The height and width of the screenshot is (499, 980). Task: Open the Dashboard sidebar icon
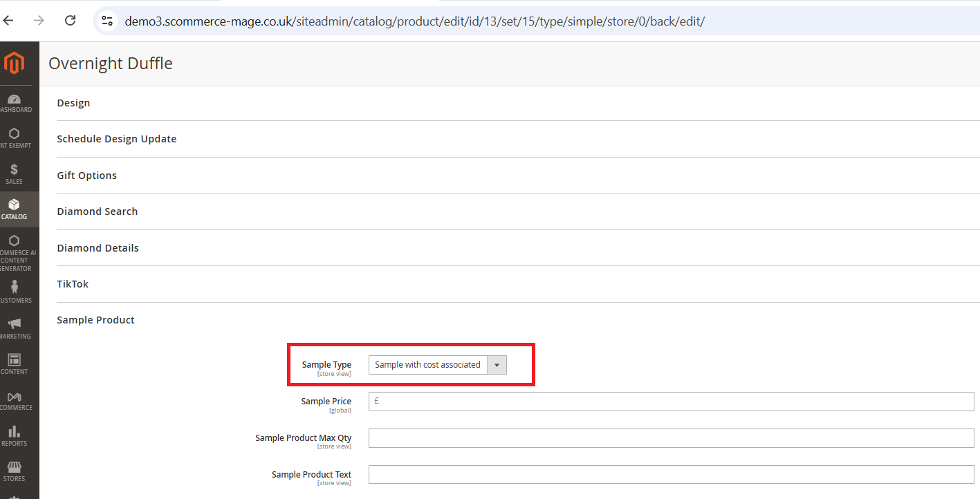(14, 103)
